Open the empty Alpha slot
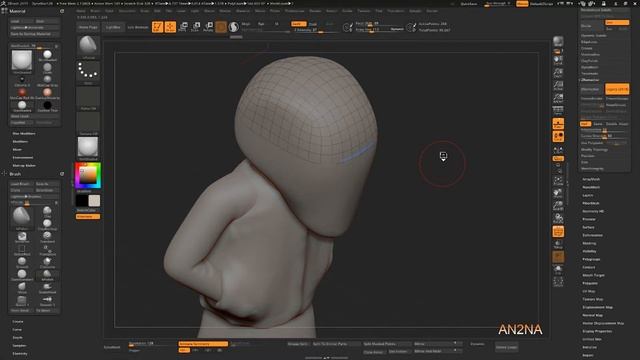640x360 pixels. click(x=88, y=98)
